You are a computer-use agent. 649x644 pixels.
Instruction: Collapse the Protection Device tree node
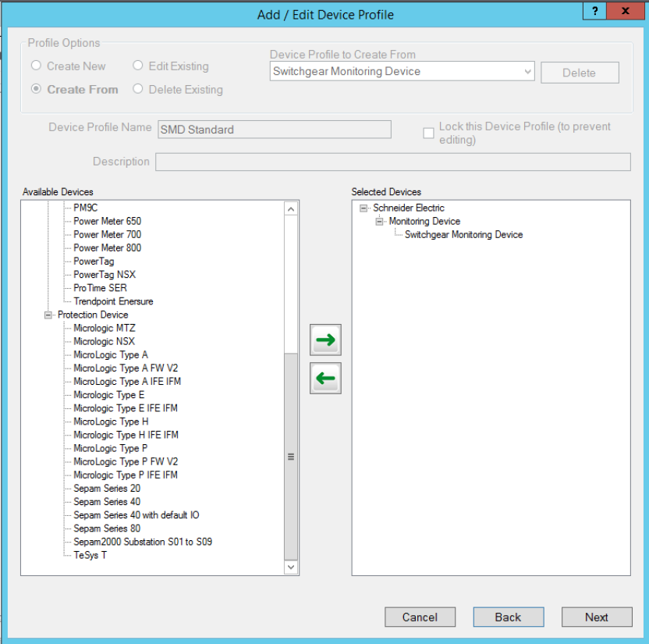[48, 315]
